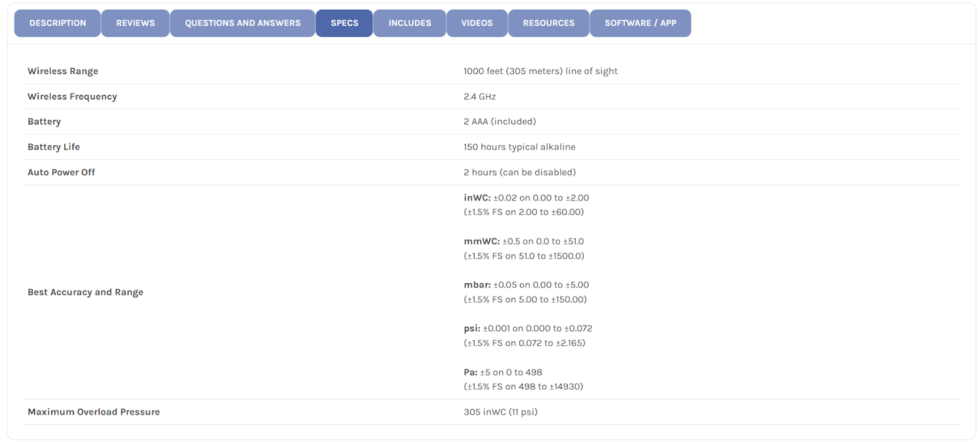Click '(±1.5% FS on 2.00 to ±60.00)' text
The height and width of the screenshot is (442, 980).
[x=524, y=212]
